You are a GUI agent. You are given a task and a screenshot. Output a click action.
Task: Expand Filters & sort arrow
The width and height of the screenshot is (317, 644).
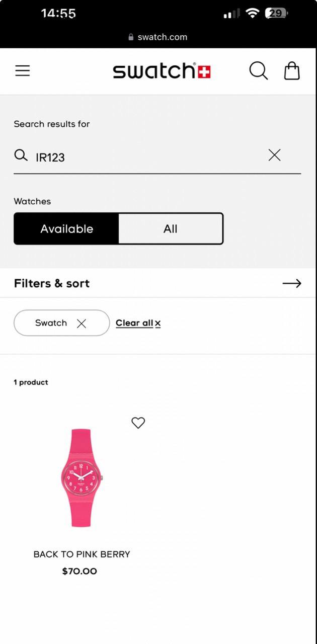[x=291, y=284]
